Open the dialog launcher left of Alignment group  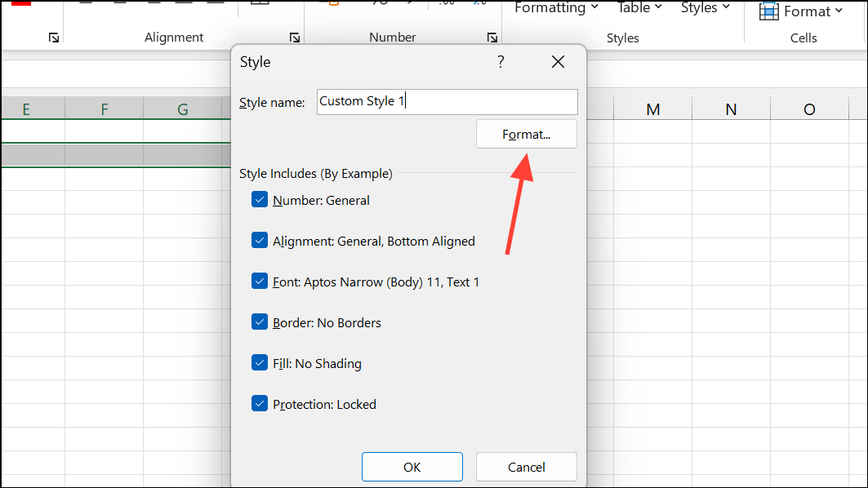[x=53, y=38]
